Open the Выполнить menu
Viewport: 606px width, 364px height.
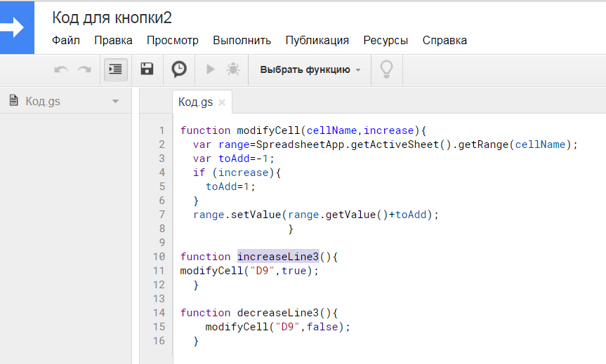(x=242, y=40)
